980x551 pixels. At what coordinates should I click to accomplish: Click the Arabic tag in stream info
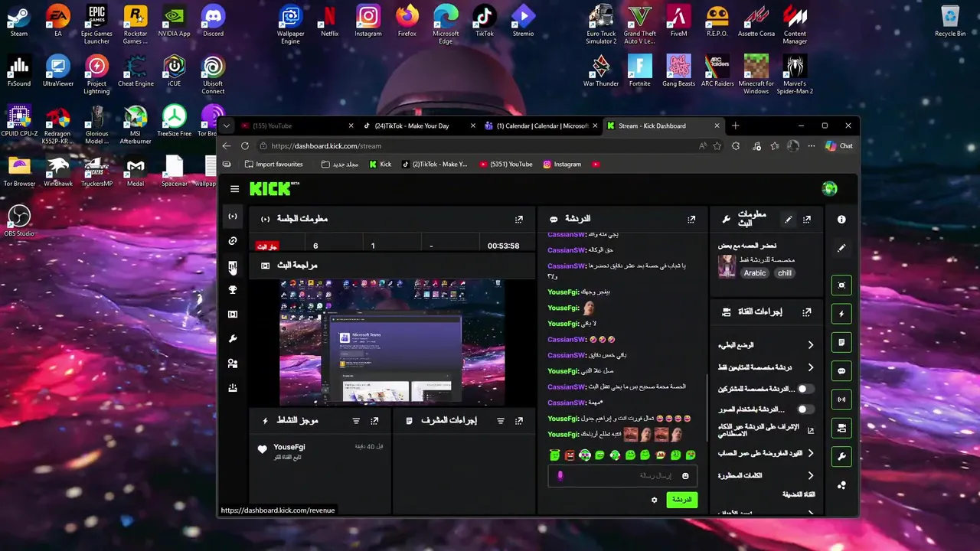(755, 273)
